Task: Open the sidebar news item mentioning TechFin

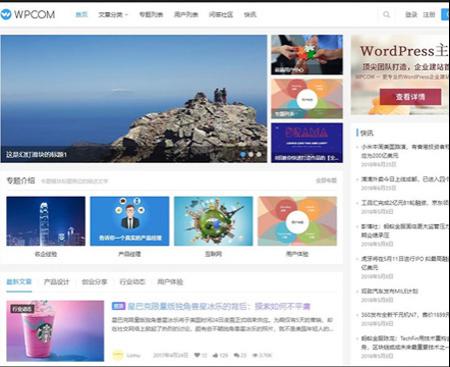Action: pos(405,342)
